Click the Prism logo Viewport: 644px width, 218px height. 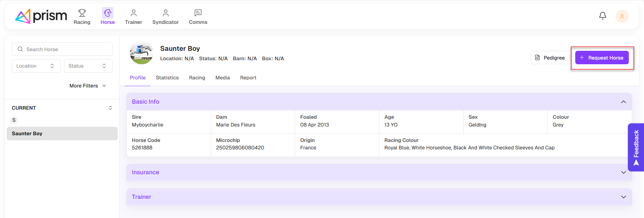pos(41,16)
